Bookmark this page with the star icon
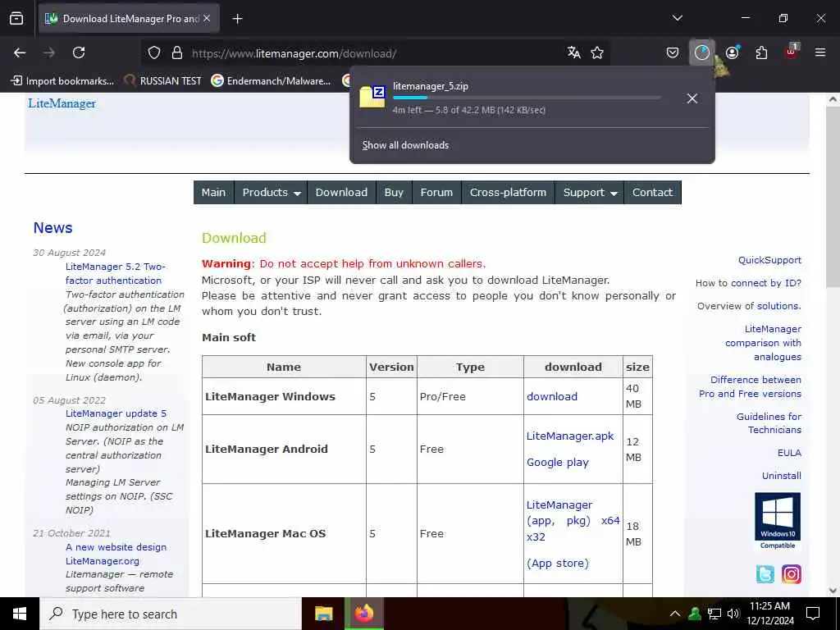Screen dimensions: 840x630 click(x=597, y=52)
